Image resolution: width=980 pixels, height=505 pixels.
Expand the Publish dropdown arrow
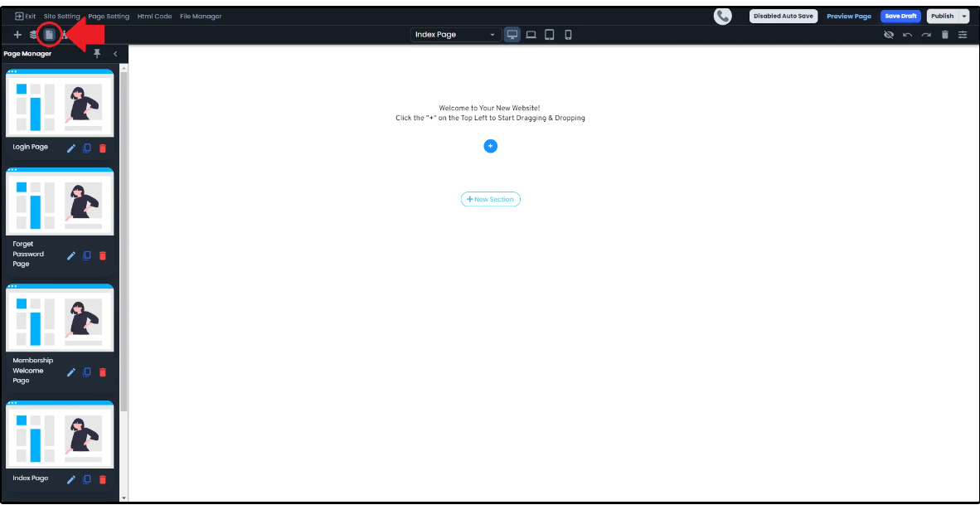(964, 16)
